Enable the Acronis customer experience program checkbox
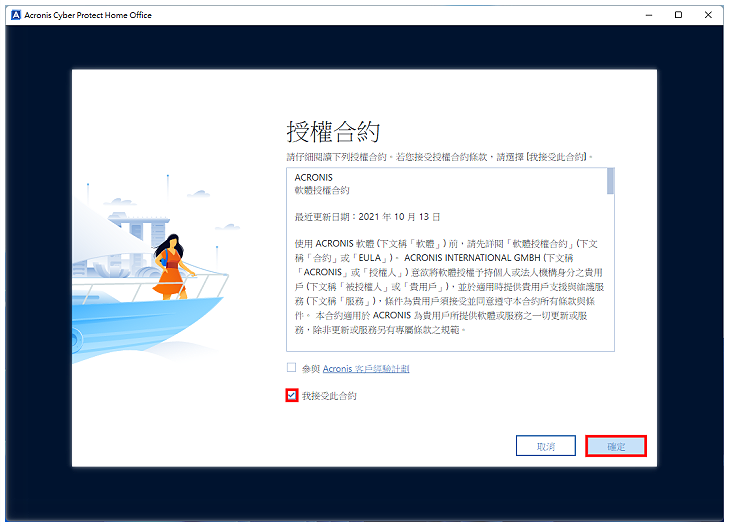 291,368
